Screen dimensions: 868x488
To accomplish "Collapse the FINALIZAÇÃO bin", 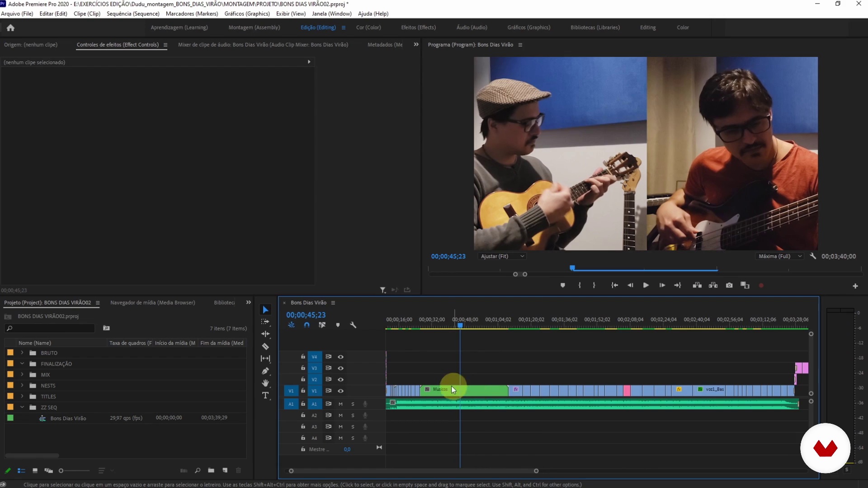I will pos(22,364).
